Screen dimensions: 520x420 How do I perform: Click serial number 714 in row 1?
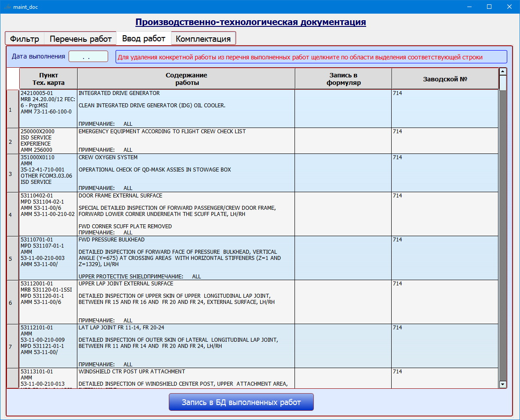[445, 109]
